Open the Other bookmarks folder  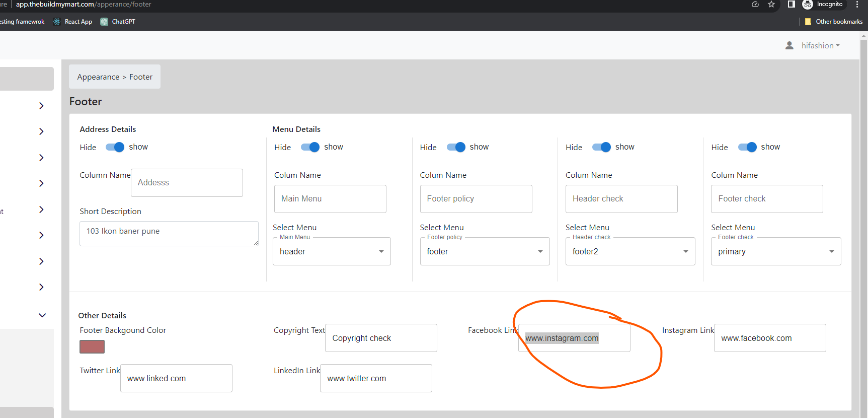coord(833,22)
